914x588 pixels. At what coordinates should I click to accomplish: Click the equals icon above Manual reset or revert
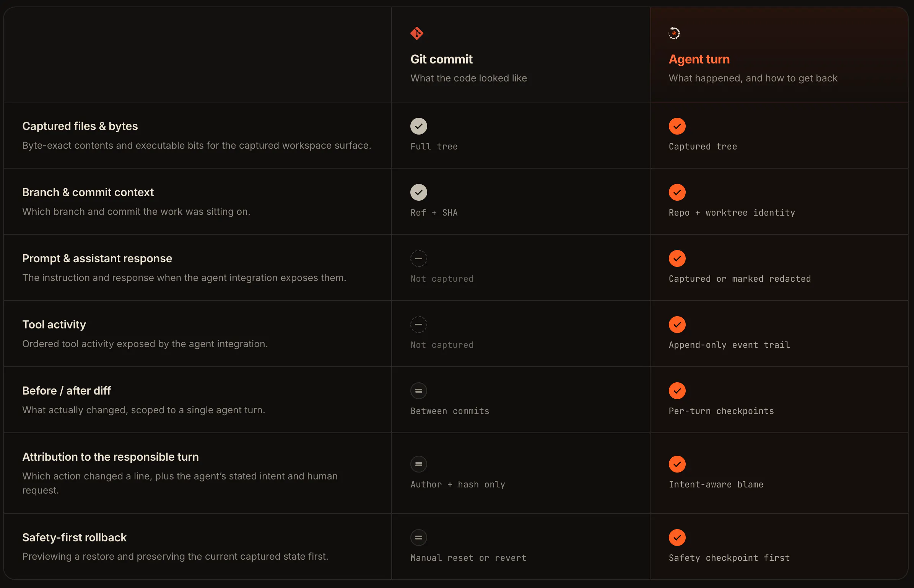[419, 538]
